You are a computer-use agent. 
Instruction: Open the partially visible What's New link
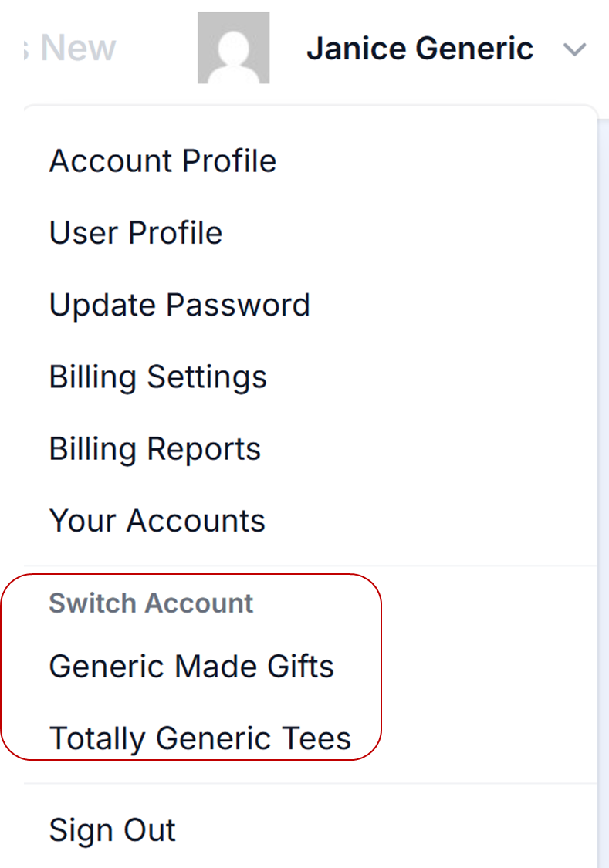[77, 49]
